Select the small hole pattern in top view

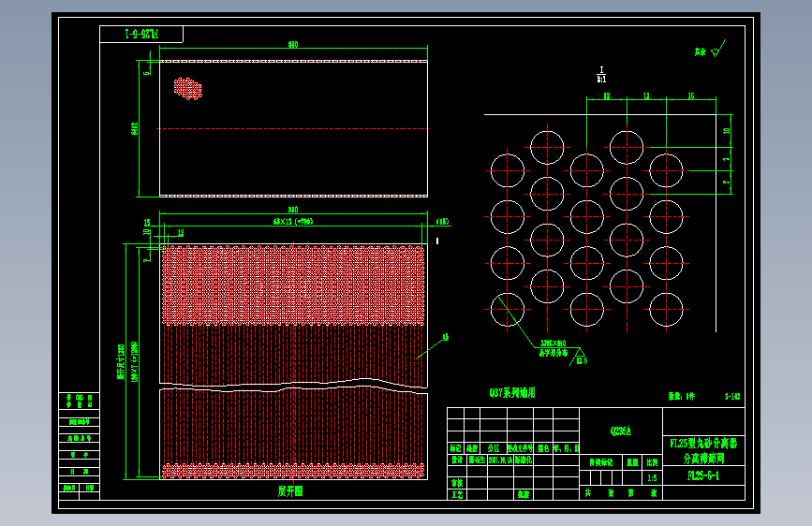coord(188,88)
